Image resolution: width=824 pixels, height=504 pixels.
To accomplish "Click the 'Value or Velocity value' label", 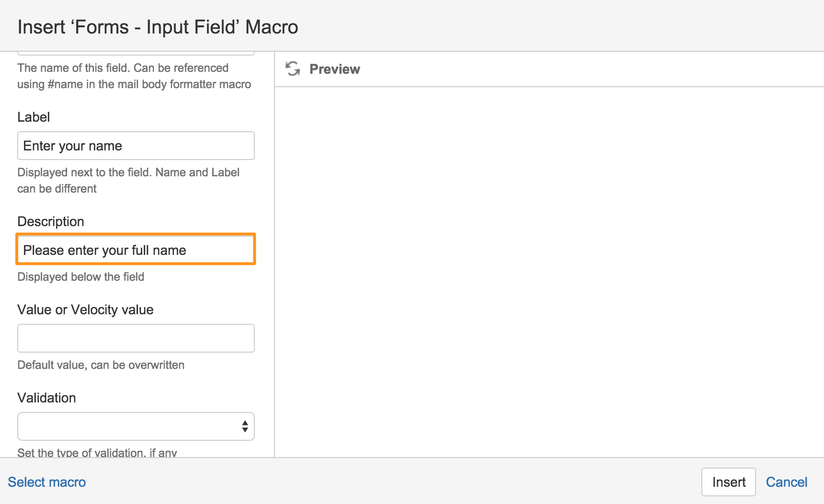I will click(x=85, y=309).
